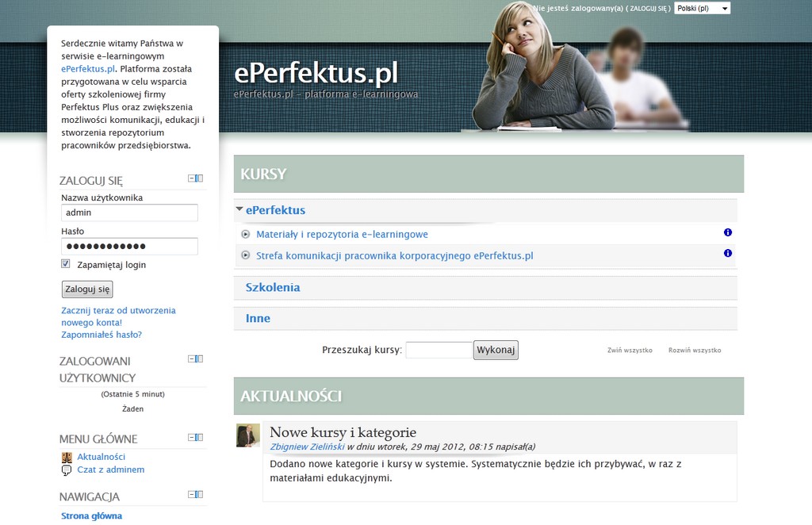This screenshot has height=525, width=812.
Task: Open Strona główna navigation item
Action: pos(92,515)
